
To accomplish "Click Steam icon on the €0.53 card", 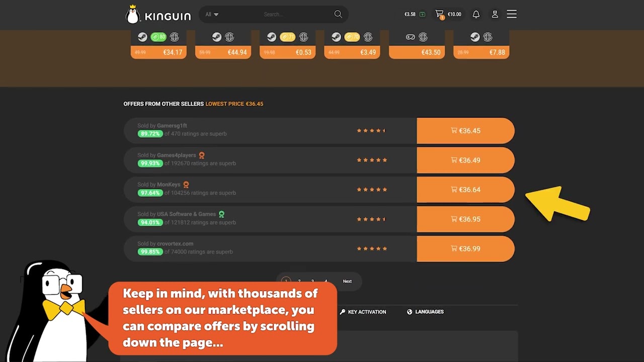I will tap(271, 37).
